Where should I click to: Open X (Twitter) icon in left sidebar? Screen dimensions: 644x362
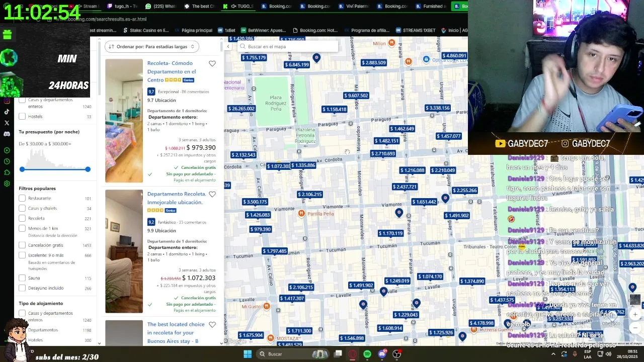point(7,123)
